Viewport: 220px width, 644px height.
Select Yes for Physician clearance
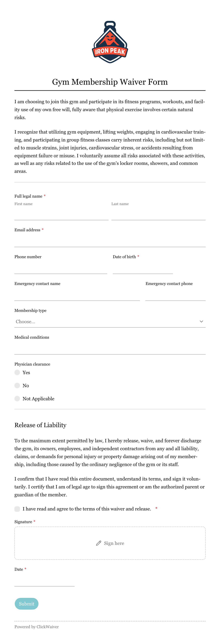tap(17, 372)
